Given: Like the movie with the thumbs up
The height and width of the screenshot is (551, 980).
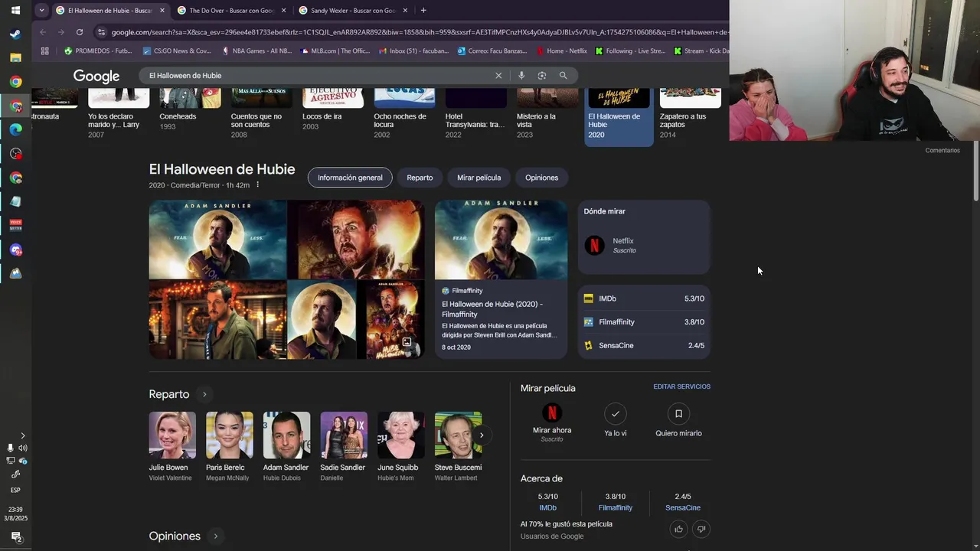Looking at the screenshot, I should tap(678, 529).
